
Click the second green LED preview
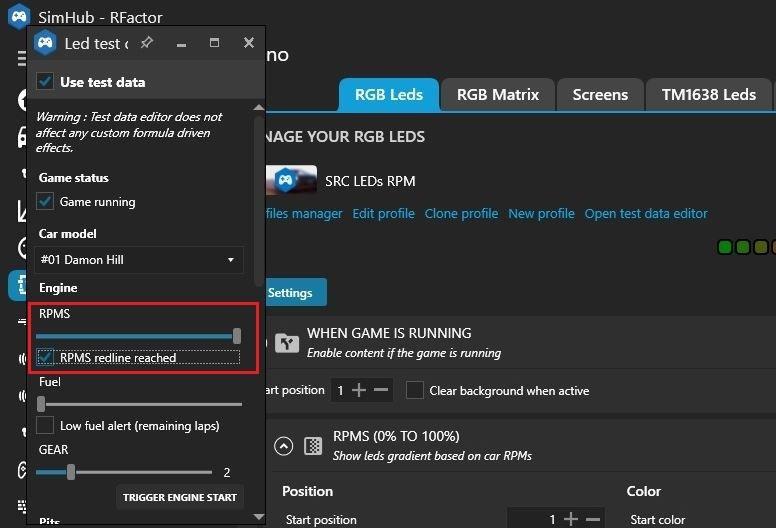coord(742,247)
